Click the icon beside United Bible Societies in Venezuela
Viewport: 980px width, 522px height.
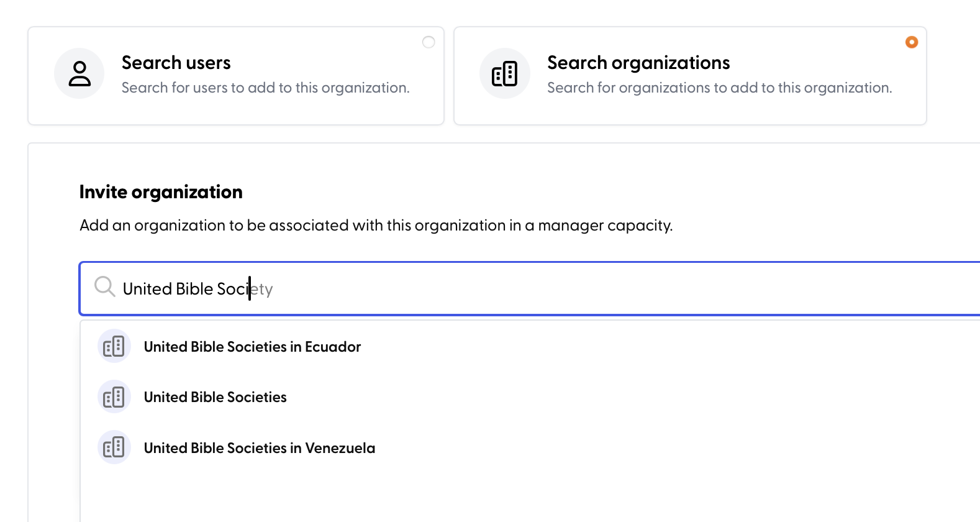click(x=114, y=447)
